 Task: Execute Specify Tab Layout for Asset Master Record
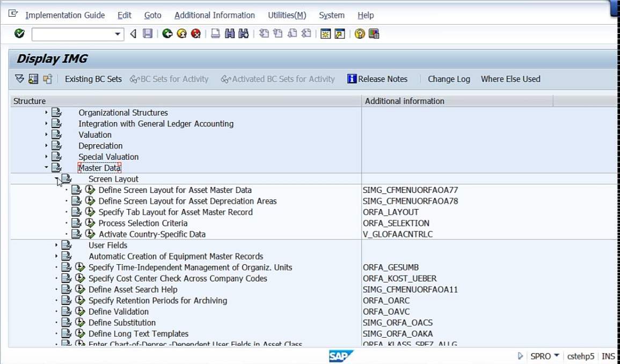[x=90, y=212]
